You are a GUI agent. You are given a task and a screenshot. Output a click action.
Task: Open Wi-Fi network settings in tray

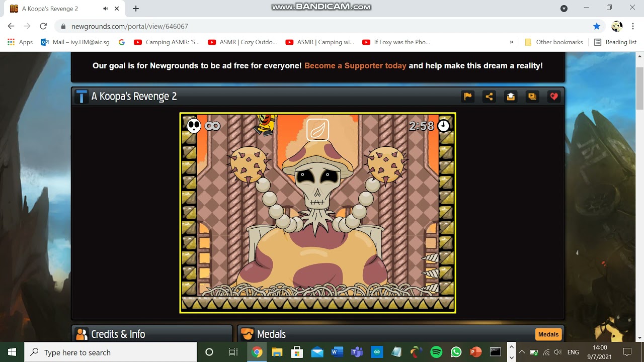[x=546, y=352]
